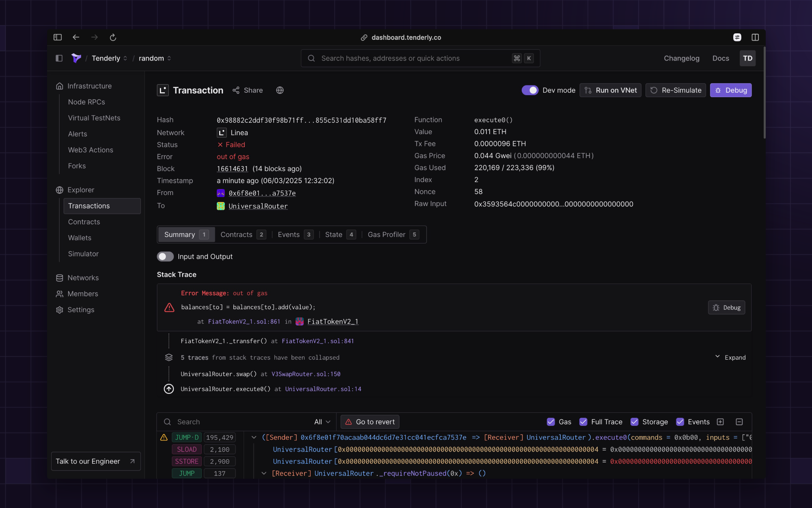
Task: Click the warning triangle in the stack trace
Action: point(169,308)
